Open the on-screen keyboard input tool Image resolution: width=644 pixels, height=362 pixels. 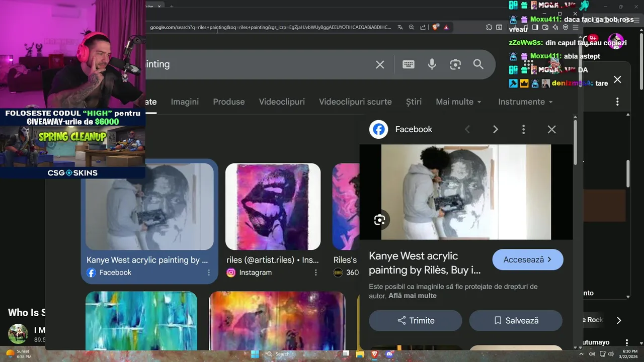coord(409,64)
